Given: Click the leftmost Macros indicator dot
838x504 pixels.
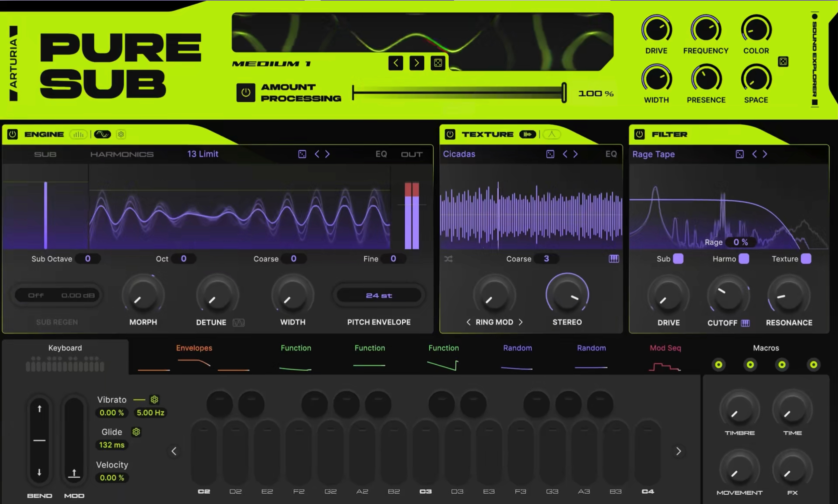Looking at the screenshot, I should (718, 365).
